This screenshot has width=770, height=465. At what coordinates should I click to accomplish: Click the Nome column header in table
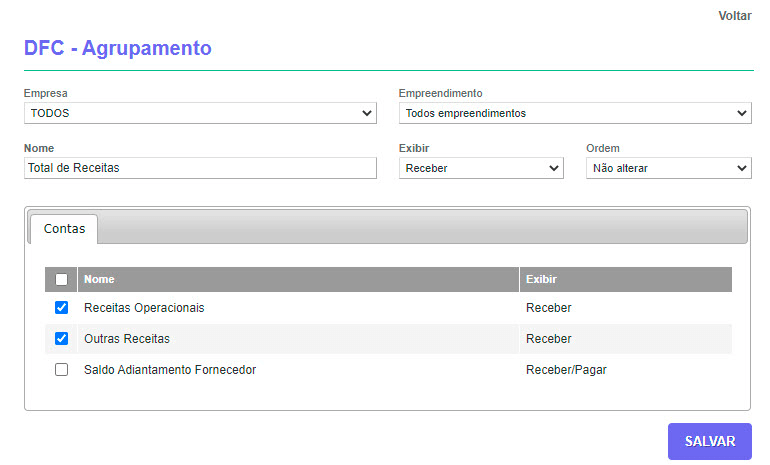[98, 280]
